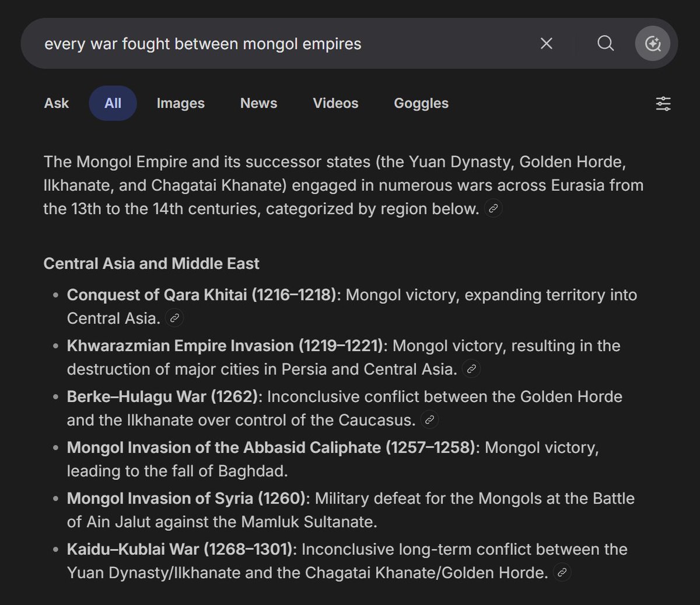Open citation link for Khwarazmian Empire Invasion

[x=471, y=369]
